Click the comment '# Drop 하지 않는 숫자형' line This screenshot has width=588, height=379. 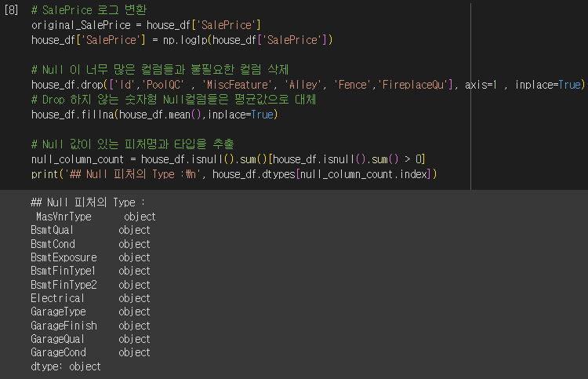(173, 100)
